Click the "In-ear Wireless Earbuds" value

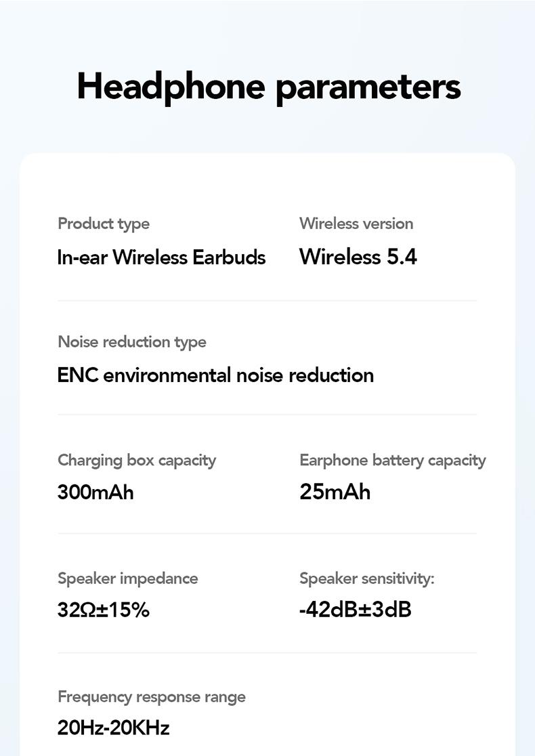[x=161, y=257]
